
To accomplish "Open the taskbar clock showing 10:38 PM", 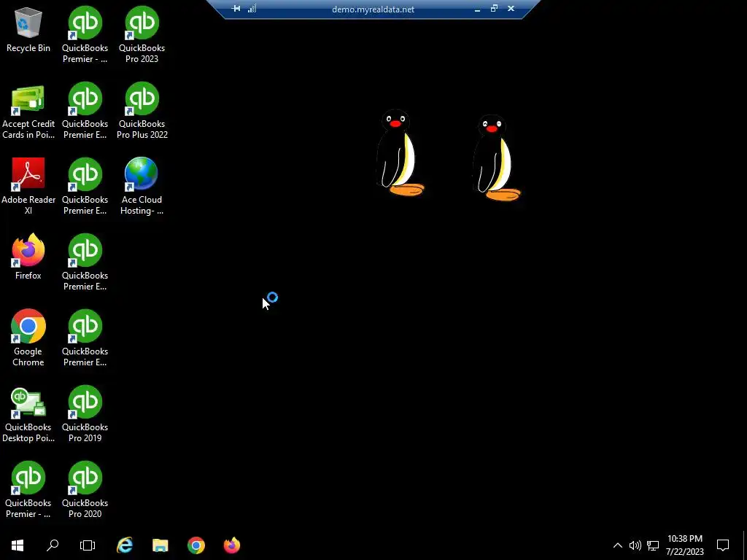I will point(684,545).
